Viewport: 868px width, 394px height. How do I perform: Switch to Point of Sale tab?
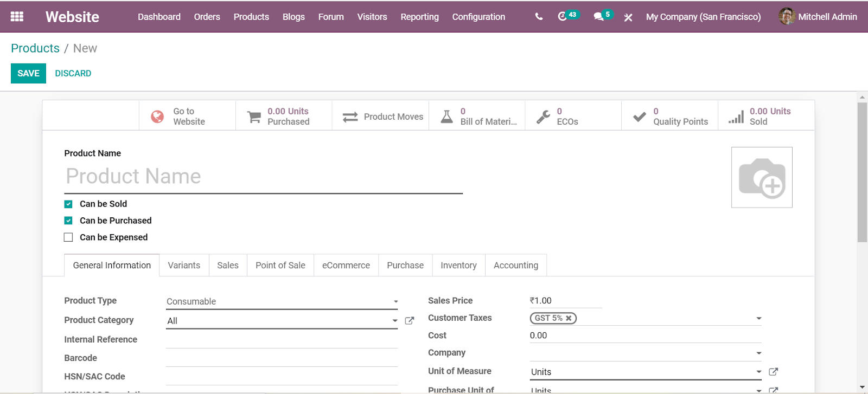280,265
